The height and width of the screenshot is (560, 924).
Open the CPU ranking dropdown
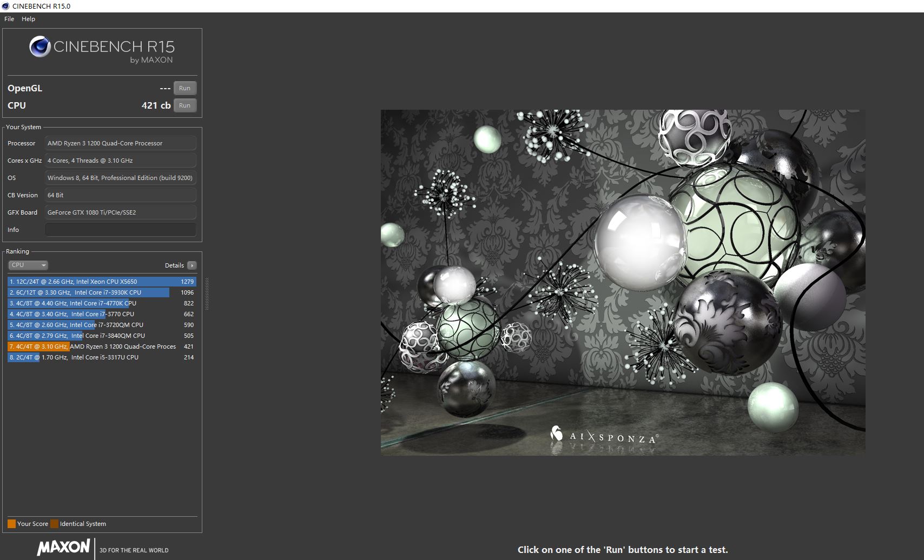[x=28, y=265]
